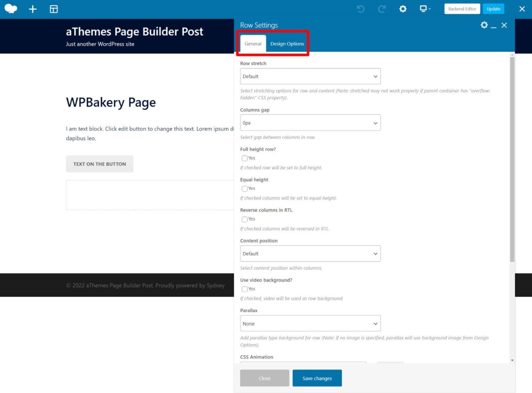Click the Update button

tap(493, 9)
